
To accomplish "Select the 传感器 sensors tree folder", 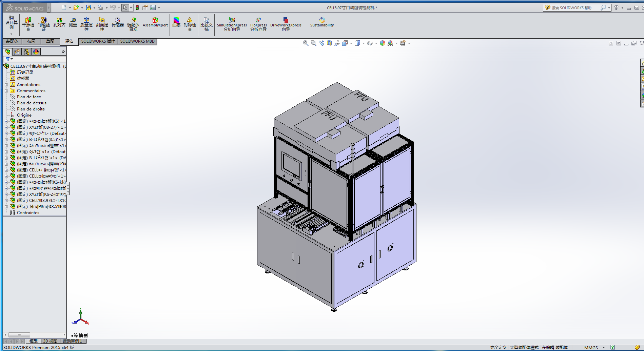I will pyautogui.click(x=23, y=79).
